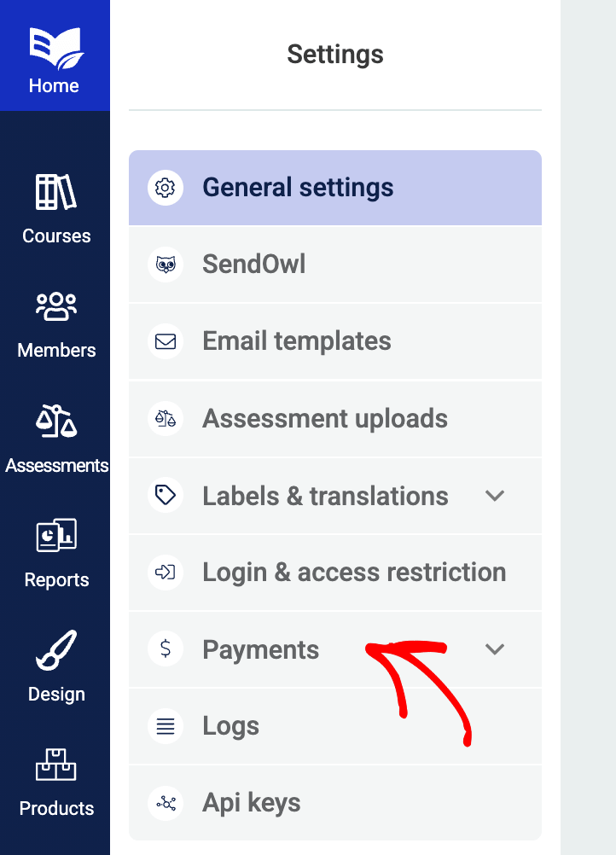Go to Login & access restriction
This screenshot has height=855, width=616.
pos(354,573)
